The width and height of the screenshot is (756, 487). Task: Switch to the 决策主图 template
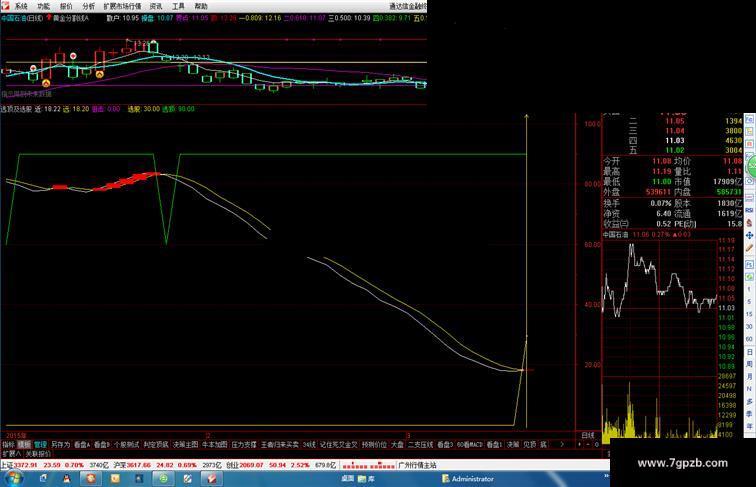pyautogui.click(x=186, y=445)
